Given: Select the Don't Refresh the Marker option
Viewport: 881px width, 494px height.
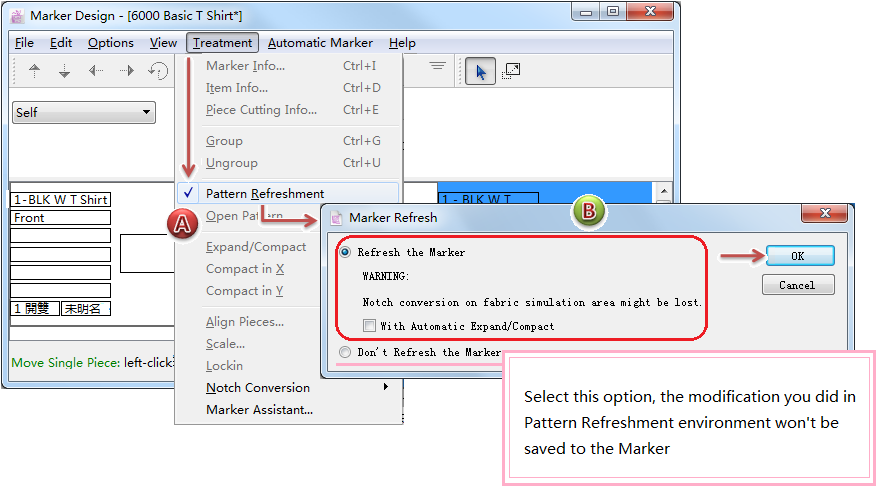Looking at the screenshot, I should click(x=345, y=352).
